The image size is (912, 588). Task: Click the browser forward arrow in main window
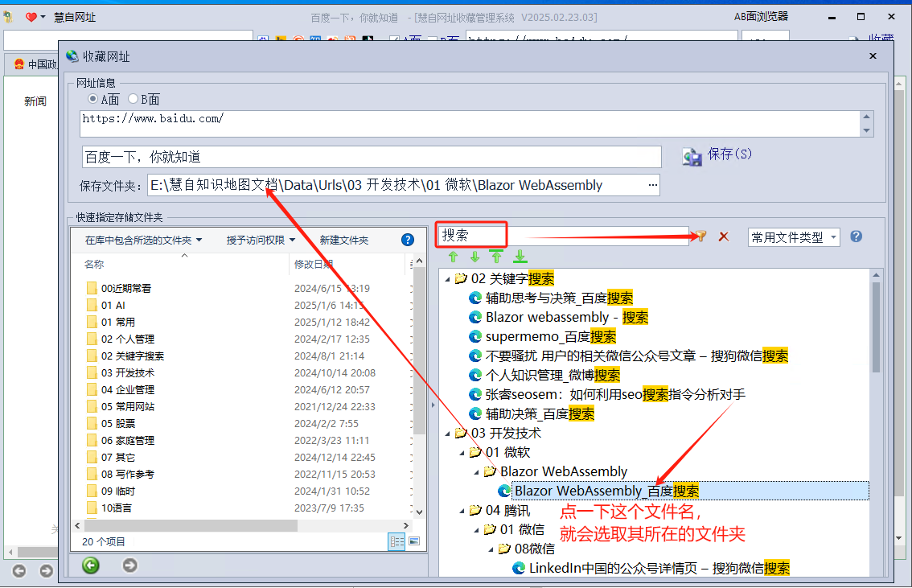coord(46,571)
